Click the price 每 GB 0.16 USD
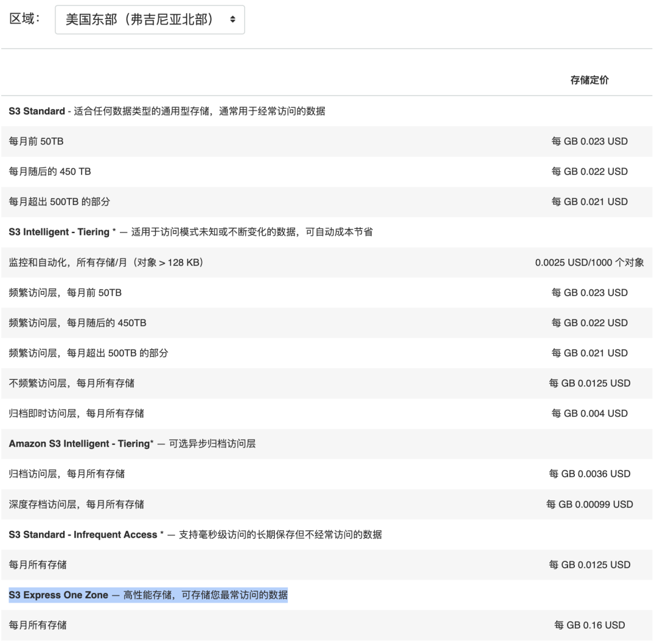Screen dimensions: 657x644 pos(589,625)
